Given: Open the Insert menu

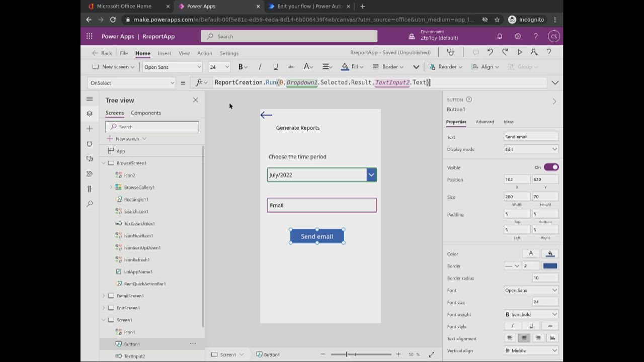Looking at the screenshot, I should [164, 53].
